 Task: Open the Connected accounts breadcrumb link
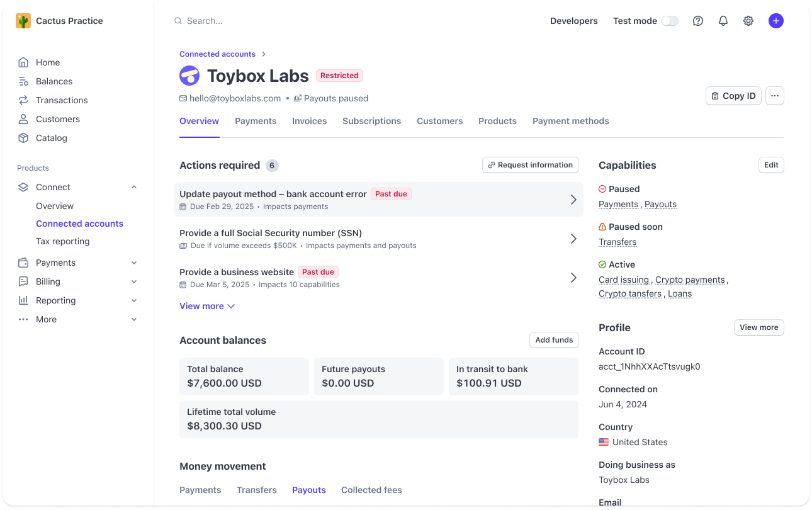point(217,54)
